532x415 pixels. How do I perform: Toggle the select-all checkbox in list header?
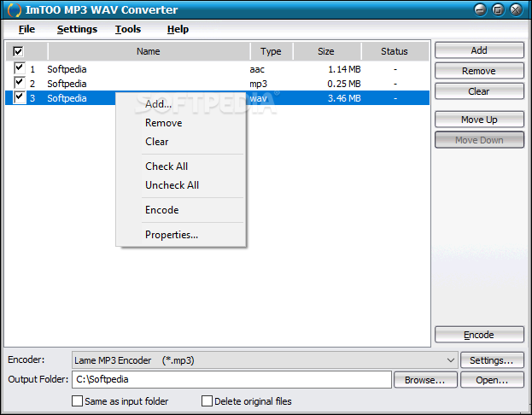pos(18,51)
